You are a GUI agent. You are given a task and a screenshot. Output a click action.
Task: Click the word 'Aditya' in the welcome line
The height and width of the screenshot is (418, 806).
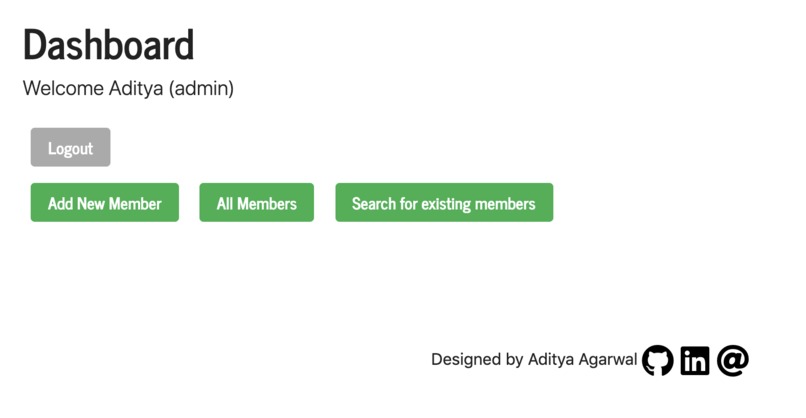pos(136,88)
